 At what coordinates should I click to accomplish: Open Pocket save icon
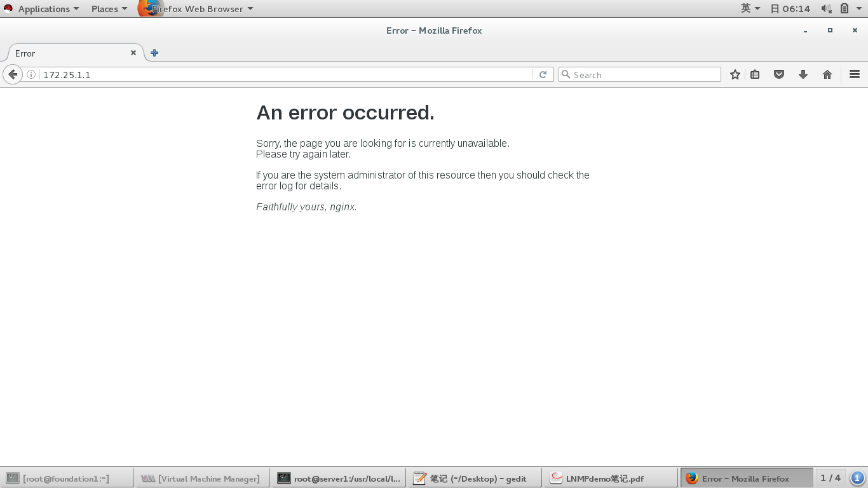point(779,74)
